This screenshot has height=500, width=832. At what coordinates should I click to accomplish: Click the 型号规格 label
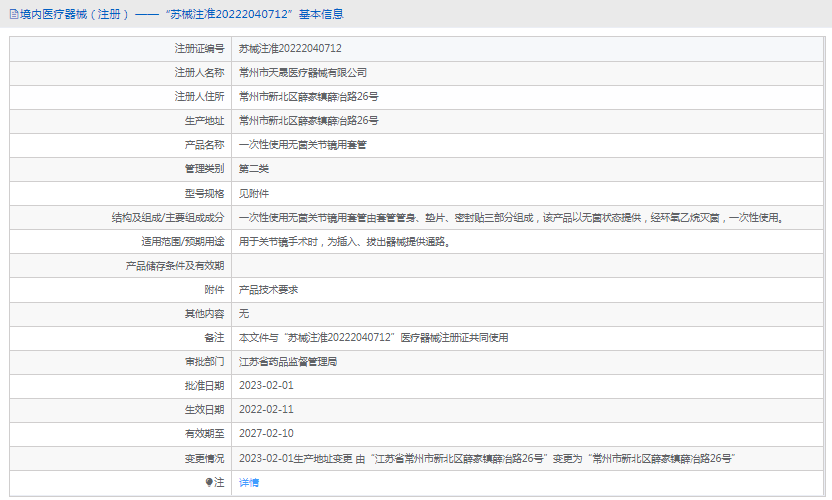(x=204, y=194)
